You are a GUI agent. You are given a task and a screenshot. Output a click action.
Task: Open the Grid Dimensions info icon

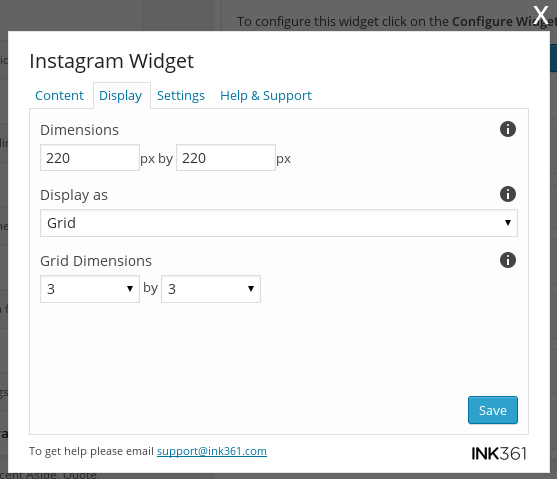(508, 260)
